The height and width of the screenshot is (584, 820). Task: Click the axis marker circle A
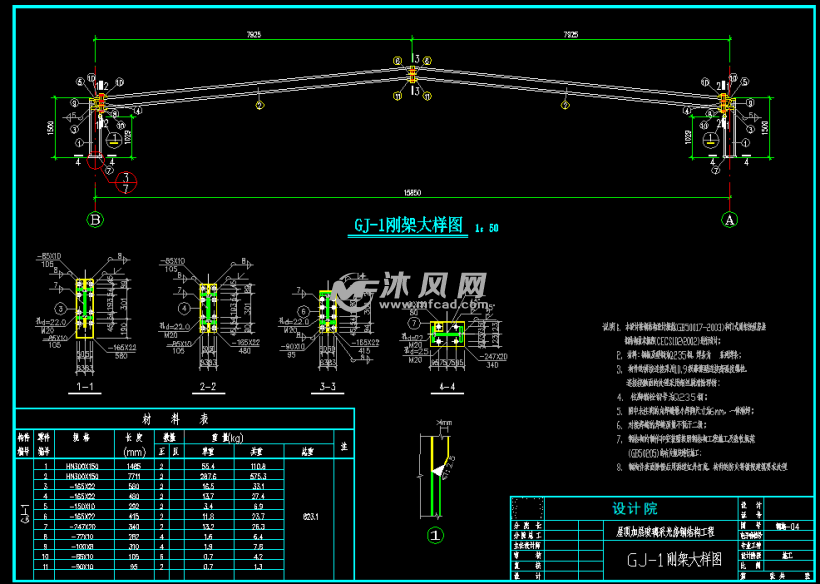point(729,218)
